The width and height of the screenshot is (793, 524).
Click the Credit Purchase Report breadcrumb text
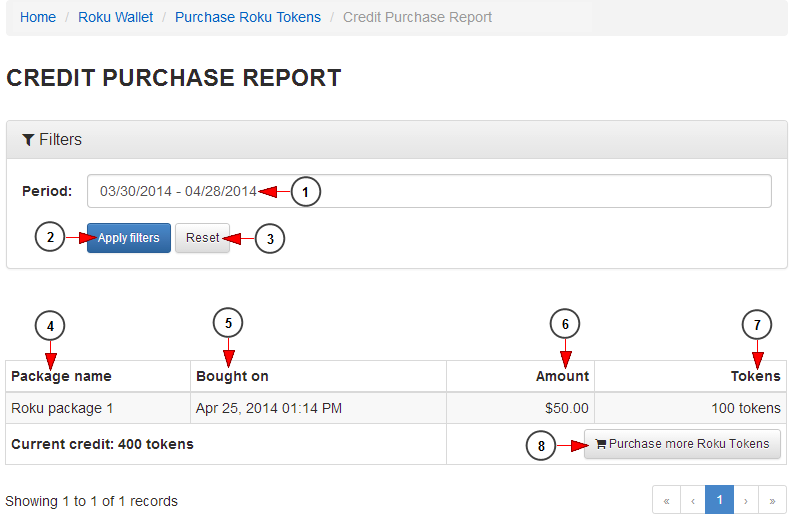tap(417, 17)
